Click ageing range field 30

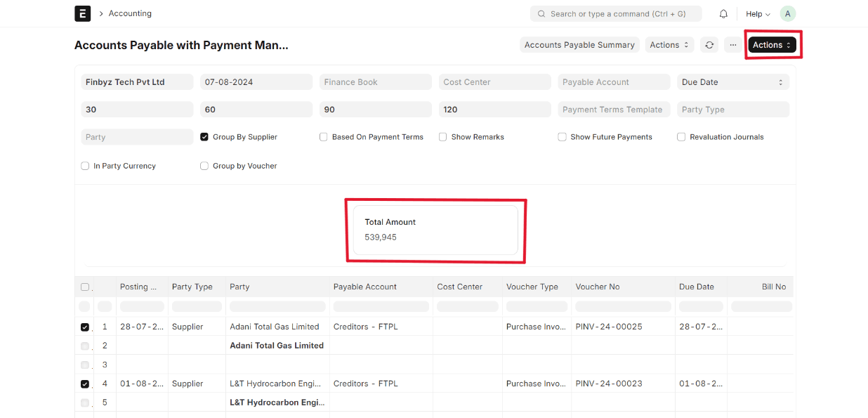[x=137, y=110]
